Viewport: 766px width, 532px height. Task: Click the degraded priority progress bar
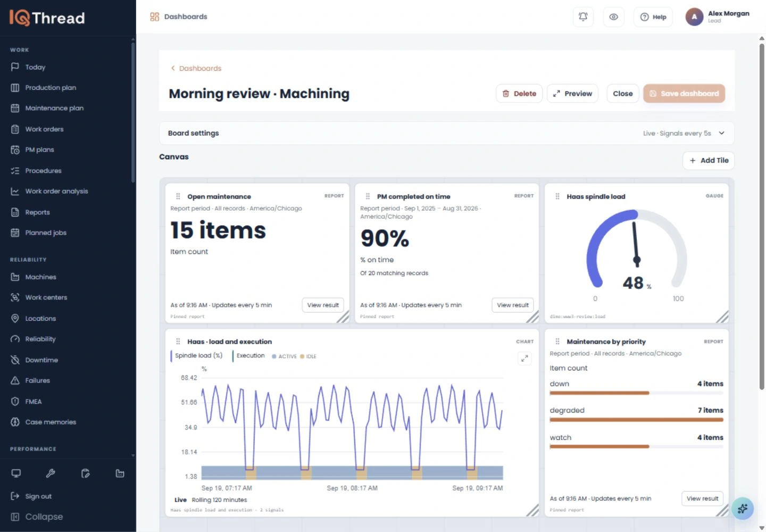636,420
